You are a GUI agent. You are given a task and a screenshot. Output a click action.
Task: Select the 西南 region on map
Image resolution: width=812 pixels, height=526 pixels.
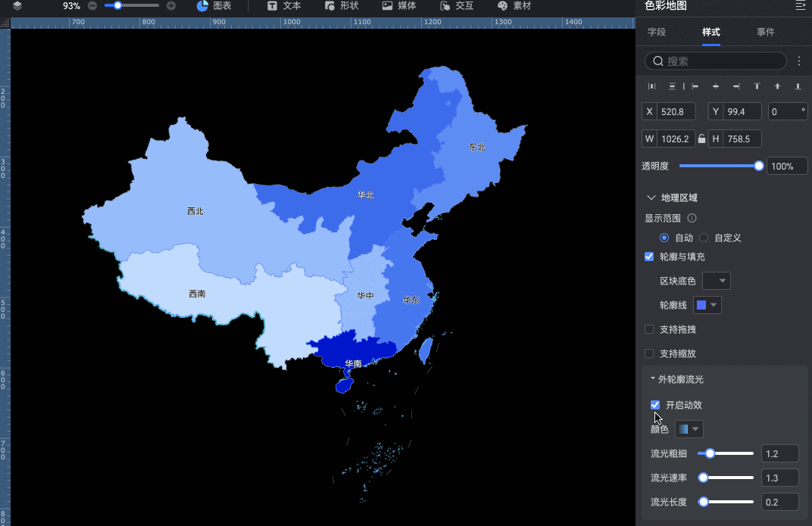pyautogui.click(x=197, y=294)
